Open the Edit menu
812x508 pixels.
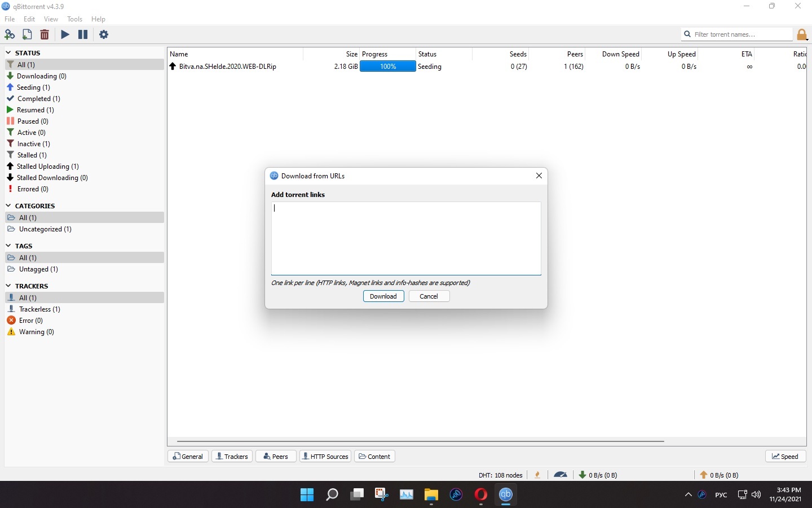29,19
